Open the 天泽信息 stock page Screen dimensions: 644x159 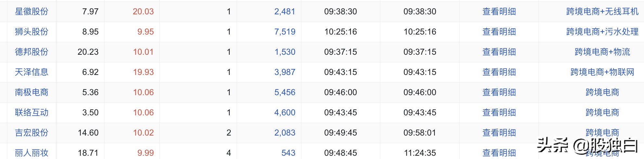(x=32, y=72)
